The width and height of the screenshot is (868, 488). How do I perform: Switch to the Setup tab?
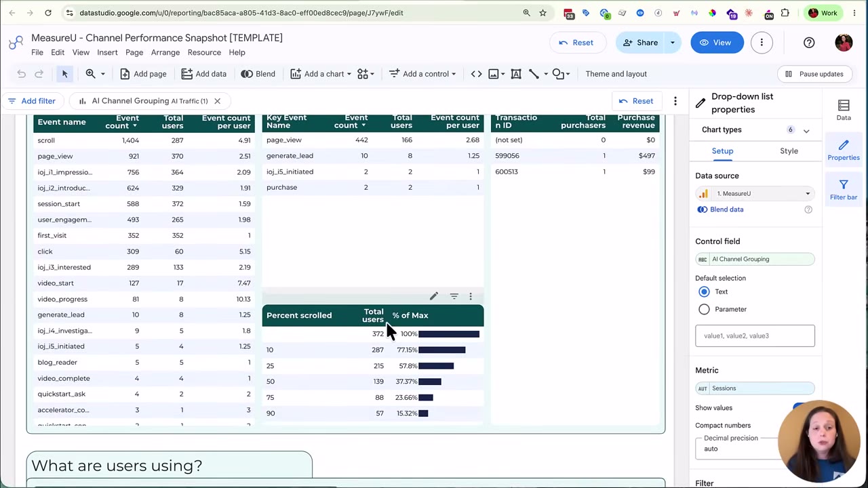pos(722,151)
